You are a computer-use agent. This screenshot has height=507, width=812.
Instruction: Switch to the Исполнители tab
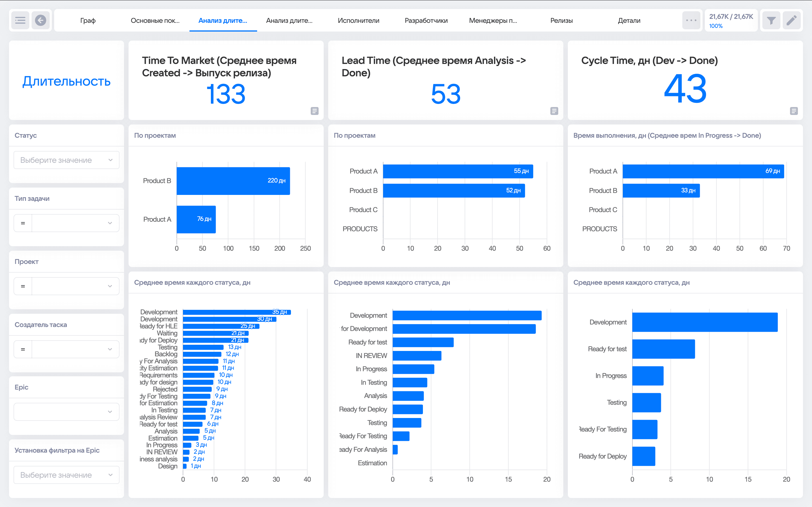[x=358, y=21]
